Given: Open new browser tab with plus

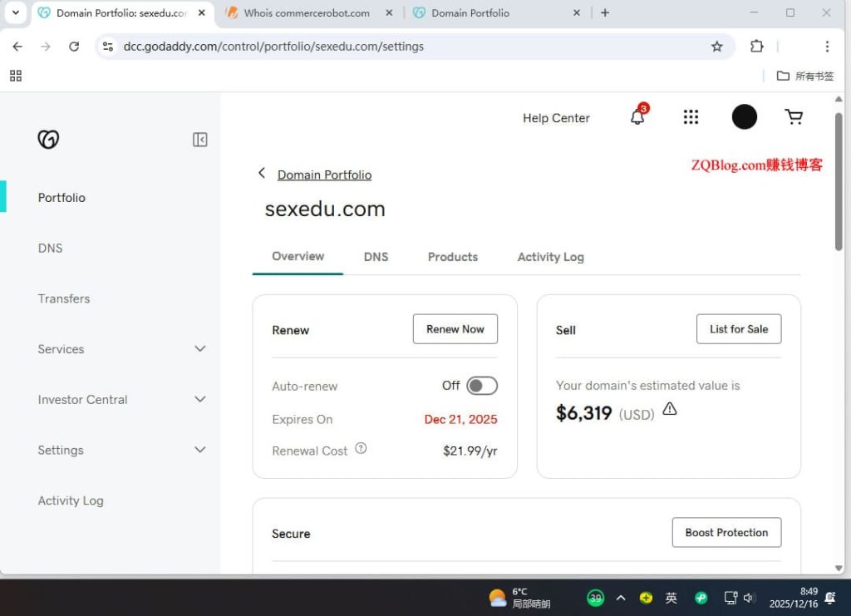Looking at the screenshot, I should [605, 13].
